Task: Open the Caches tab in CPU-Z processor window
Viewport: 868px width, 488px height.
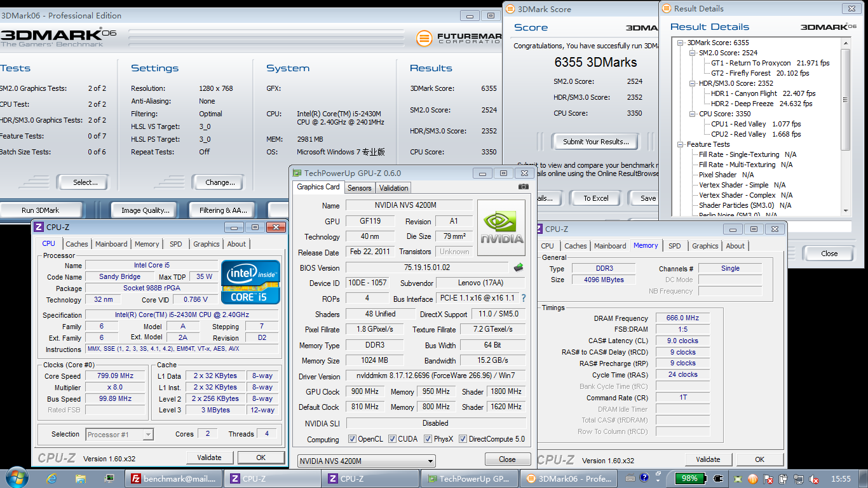Action: pos(77,244)
